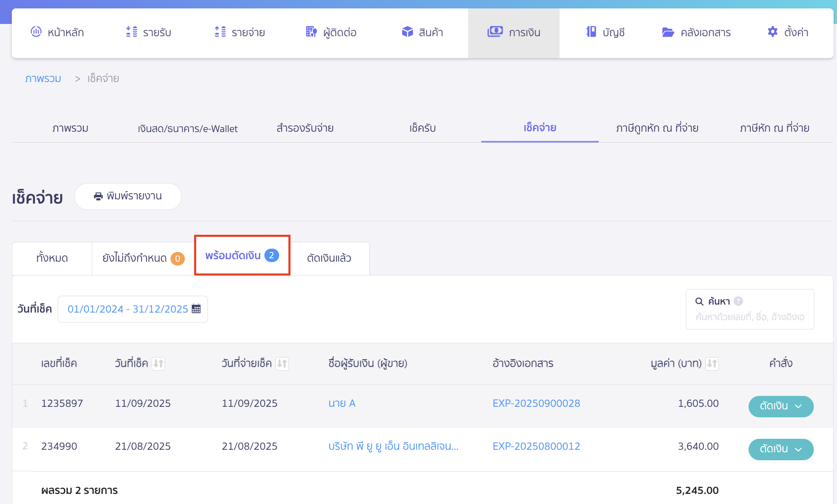Viewport: 837px width, 504px height.
Task: Open คลังเอกสาร folder icon
Action: pyautogui.click(x=668, y=32)
